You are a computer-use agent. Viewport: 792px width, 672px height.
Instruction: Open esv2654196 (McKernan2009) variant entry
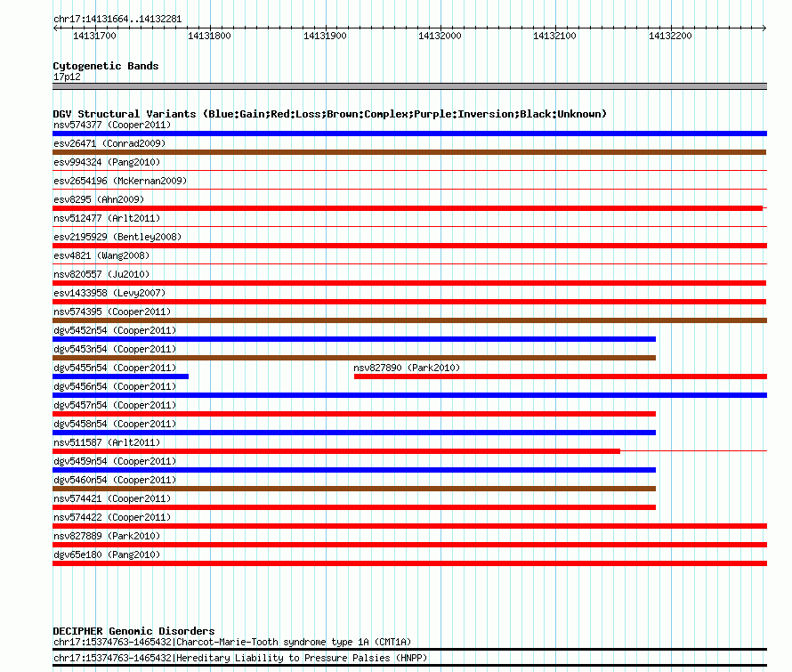(x=120, y=181)
